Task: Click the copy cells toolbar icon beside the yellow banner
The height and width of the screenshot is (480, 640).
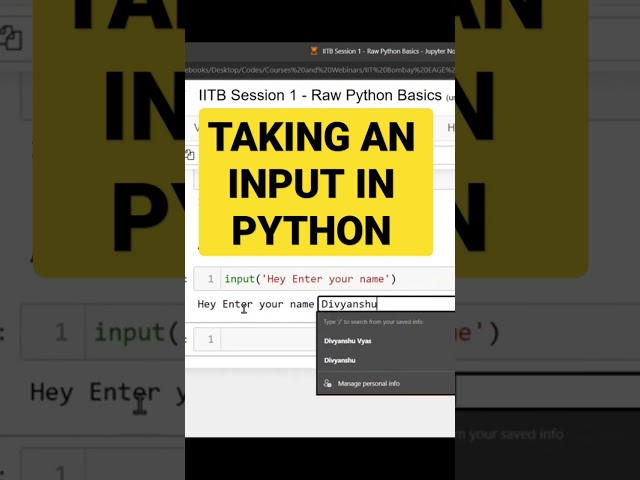Action: pyautogui.click(x=190, y=155)
